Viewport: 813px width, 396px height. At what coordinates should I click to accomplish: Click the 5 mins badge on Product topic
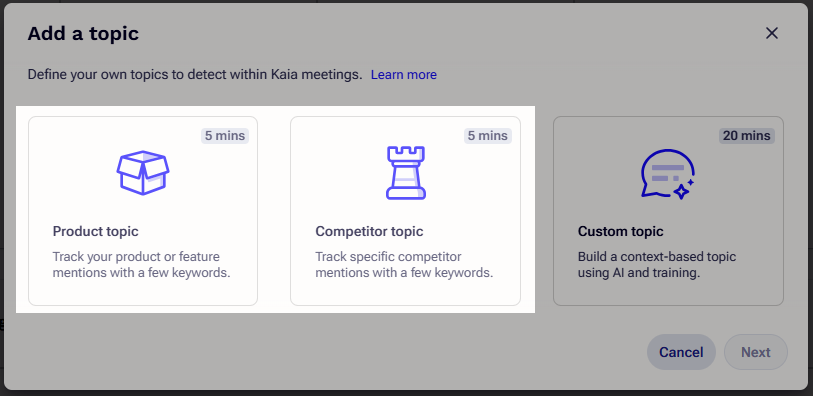[x=225, y=136]
